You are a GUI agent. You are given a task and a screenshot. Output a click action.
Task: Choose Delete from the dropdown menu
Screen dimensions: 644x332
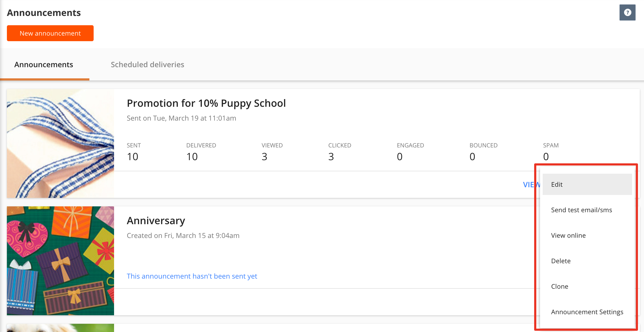click(x=561, y=261)
